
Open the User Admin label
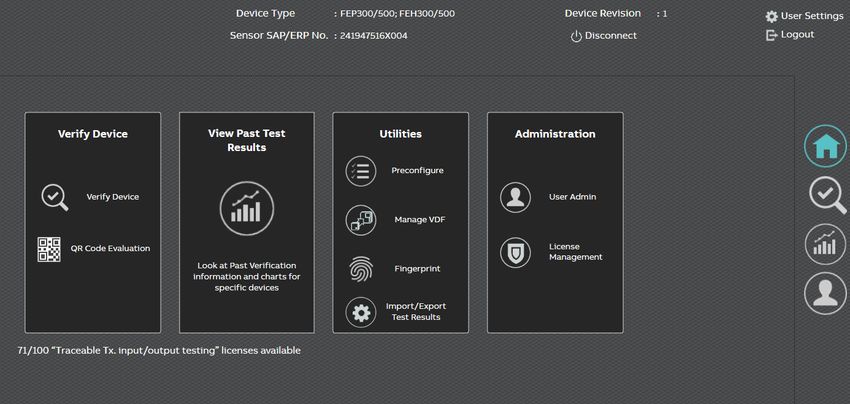tap(572, 197)
